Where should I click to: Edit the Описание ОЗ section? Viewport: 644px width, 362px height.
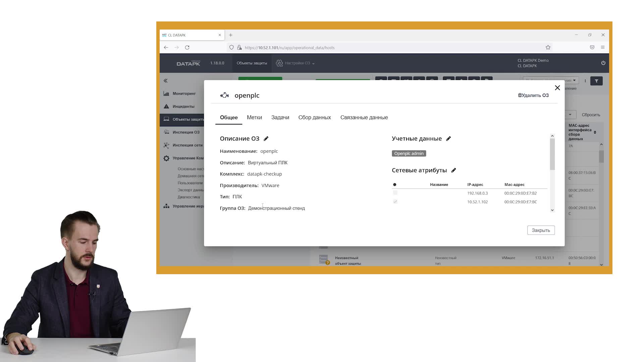coord(266,139)
